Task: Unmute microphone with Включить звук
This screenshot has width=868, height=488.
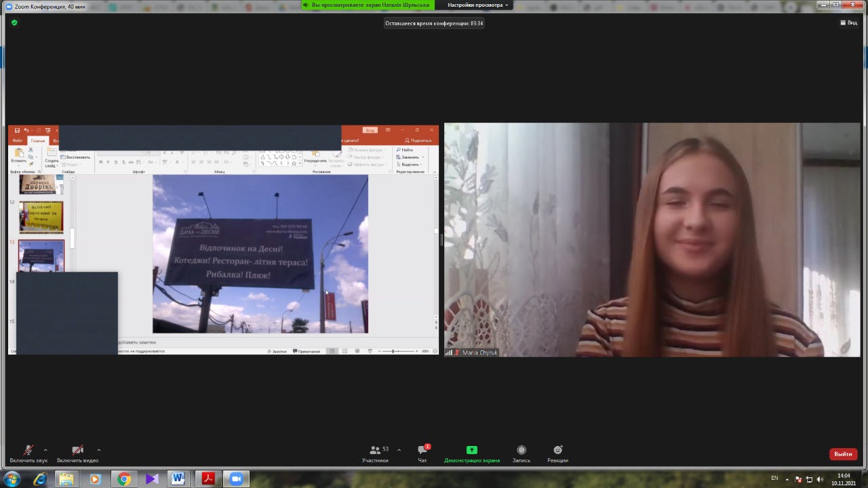Action: click(28, 453)
